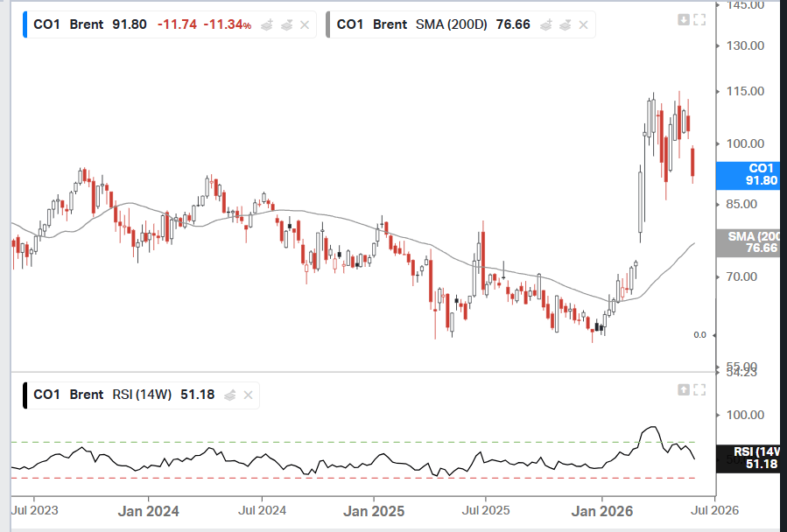This screenshot has width=787, height=532.
Task: Click the blue CO1 91.80 price tag on axis
Action: [748, 175]
